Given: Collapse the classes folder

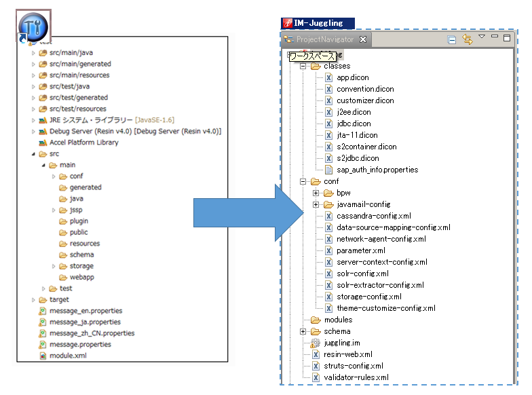Looking at the screenshot, I should [x=303, y=67].
